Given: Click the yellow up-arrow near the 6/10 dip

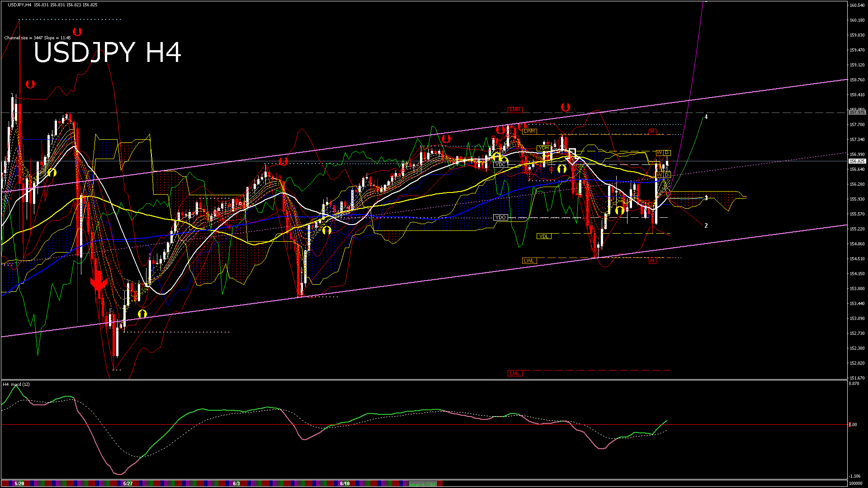Looking at the screenshot, I should (326, 230).
